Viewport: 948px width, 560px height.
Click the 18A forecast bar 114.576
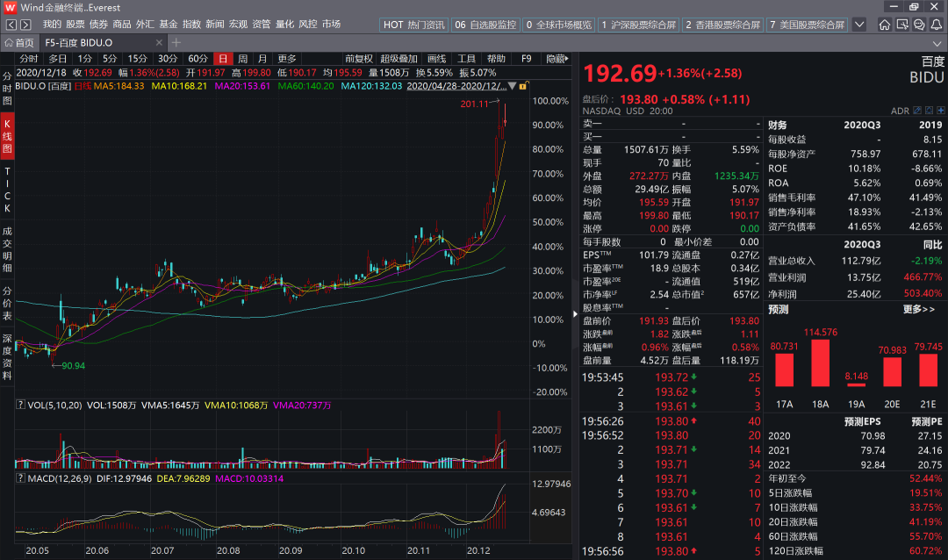coord(821,363)
